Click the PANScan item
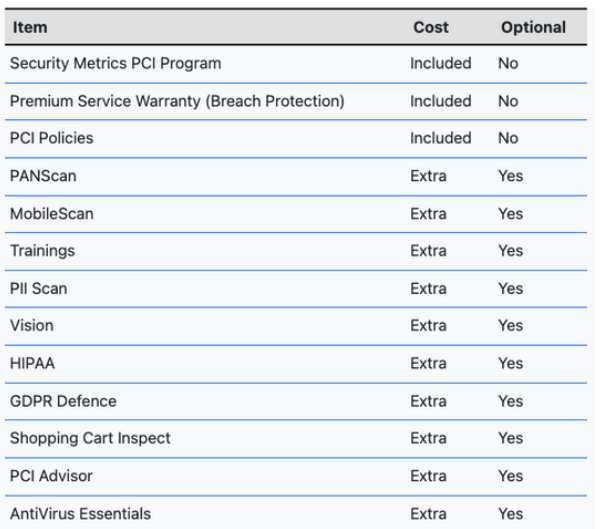The height and width of the screenshot is (529, 615). [43, 176]
